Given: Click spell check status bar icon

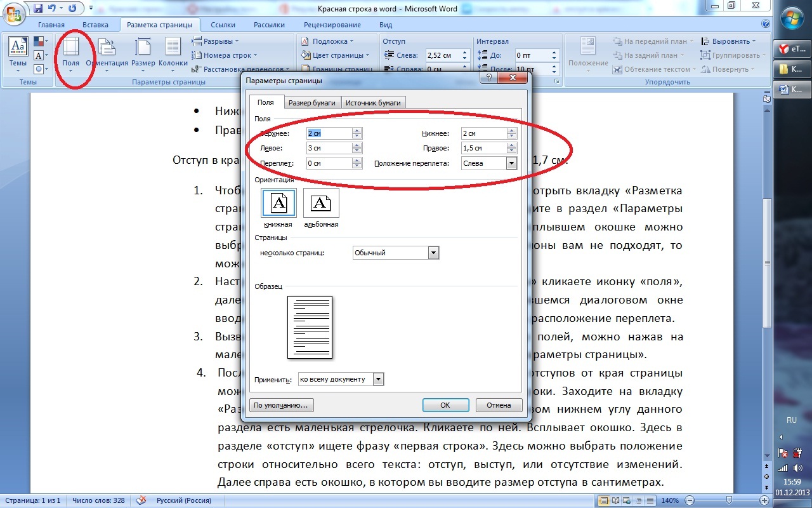Looking at the screenshot, I should (x=141, y=500).
